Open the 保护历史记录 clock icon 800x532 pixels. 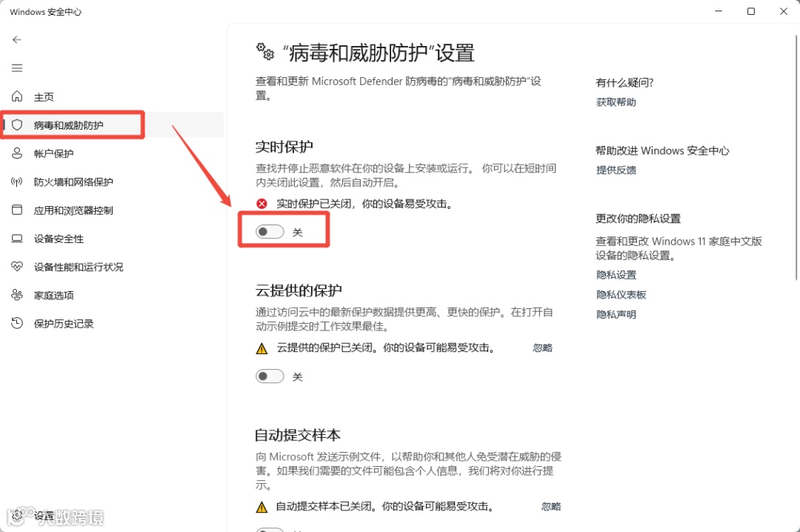[x=17, y=323]
